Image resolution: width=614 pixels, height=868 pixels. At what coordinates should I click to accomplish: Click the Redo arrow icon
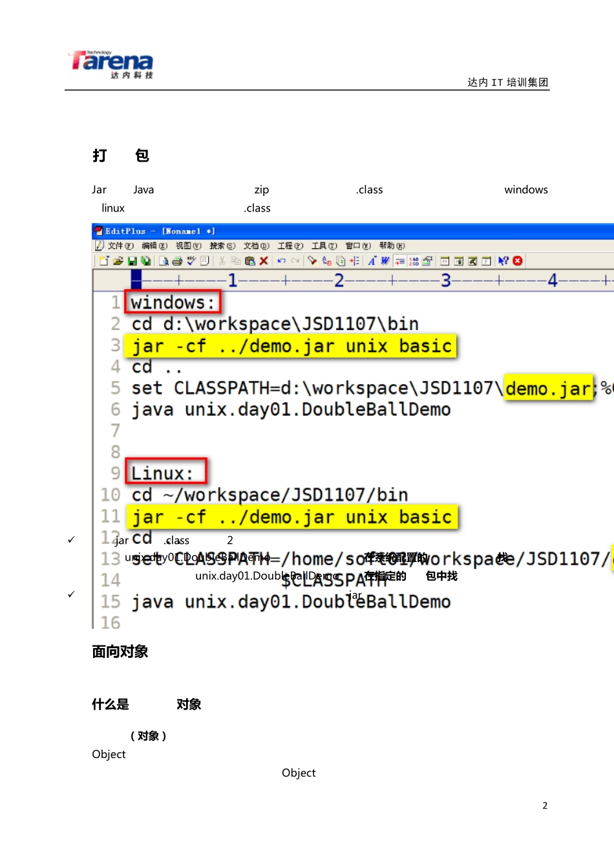tap(295, 261)
